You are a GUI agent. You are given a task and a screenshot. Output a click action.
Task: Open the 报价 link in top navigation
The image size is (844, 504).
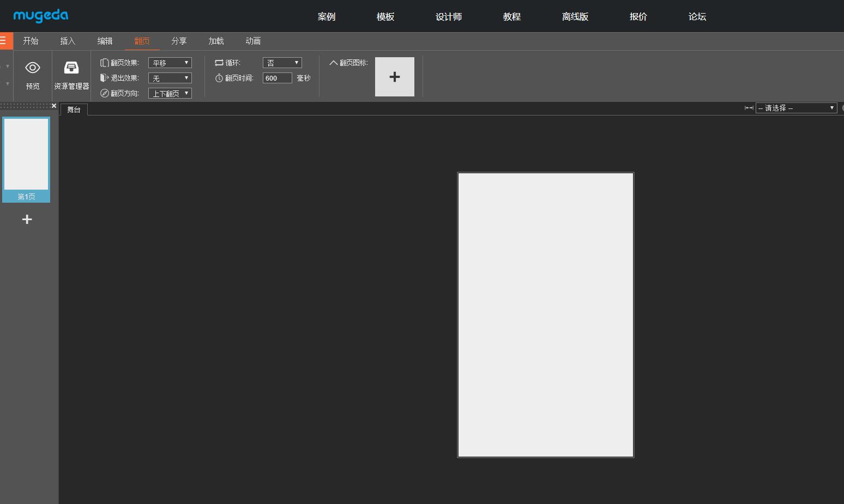[638, 16]
